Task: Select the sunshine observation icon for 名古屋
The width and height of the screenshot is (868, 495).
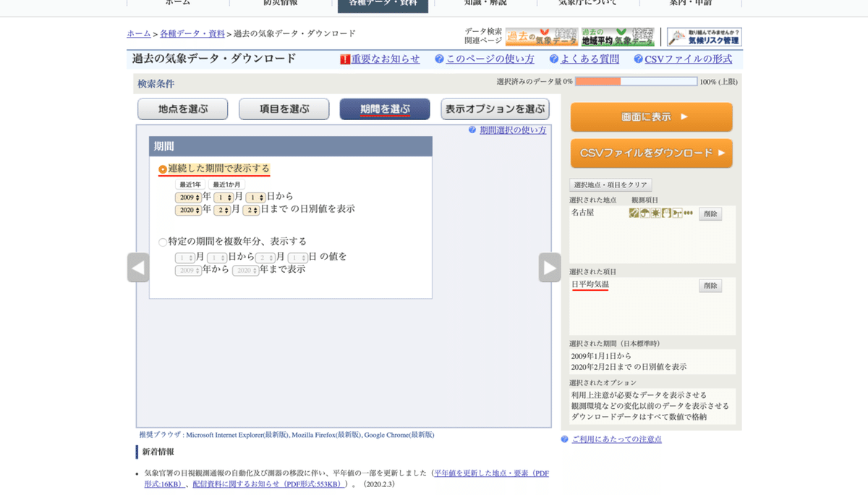Action: click(x=655, y=213)
